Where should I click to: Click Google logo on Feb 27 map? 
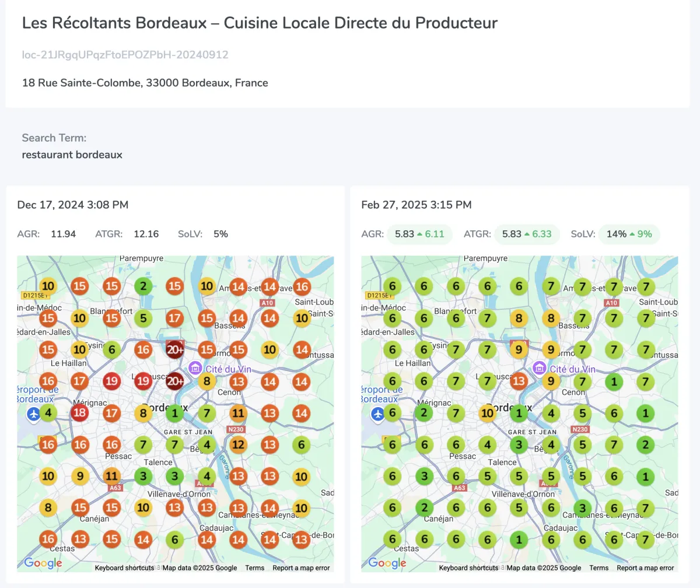click(387, 563)
